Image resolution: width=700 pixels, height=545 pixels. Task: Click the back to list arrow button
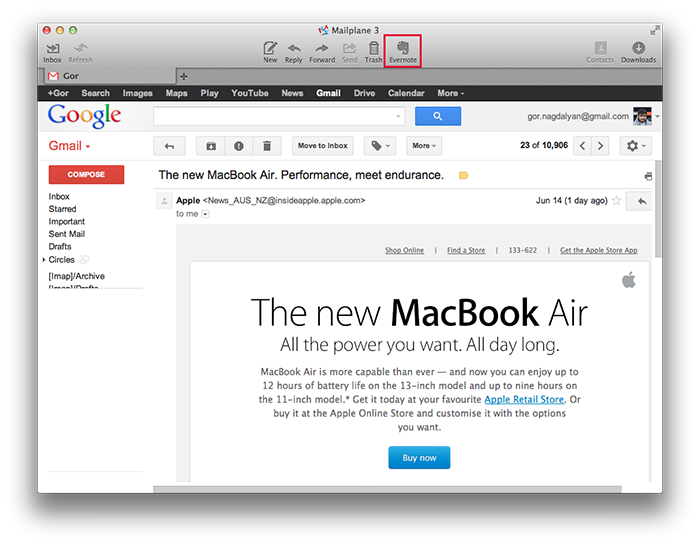click(169, 146)
